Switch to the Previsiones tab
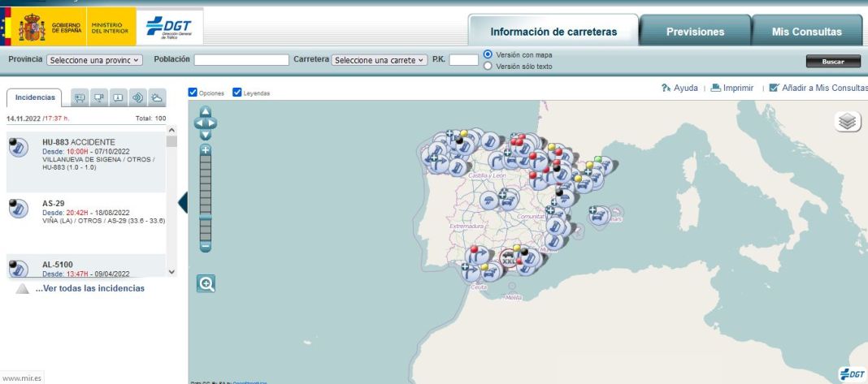868x384 pixels. coord(695,32)
